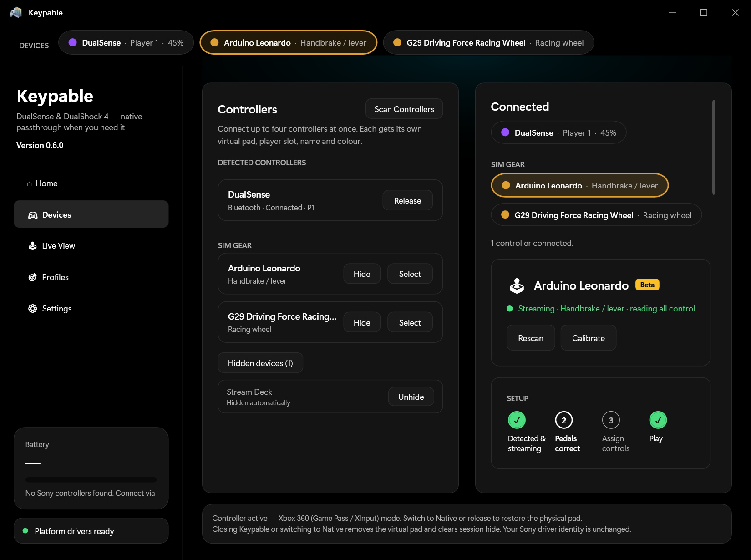Click the Rescan button
This screenshot has width=751, height=560.
(x=531, y=338)
